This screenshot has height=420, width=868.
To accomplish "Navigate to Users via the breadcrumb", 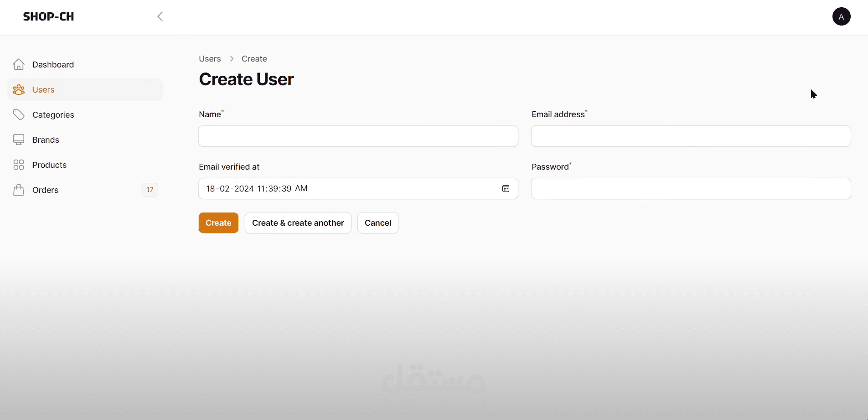I will (x=210, y=59).
